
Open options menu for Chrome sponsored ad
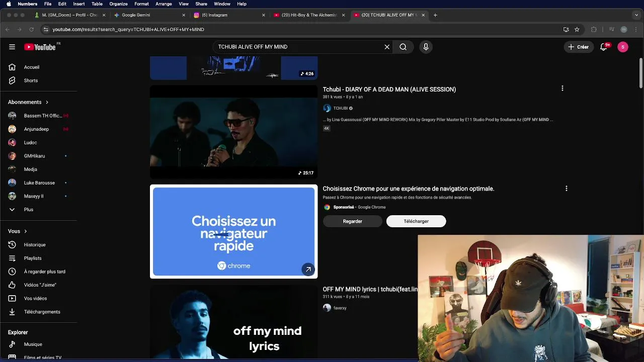566,189
